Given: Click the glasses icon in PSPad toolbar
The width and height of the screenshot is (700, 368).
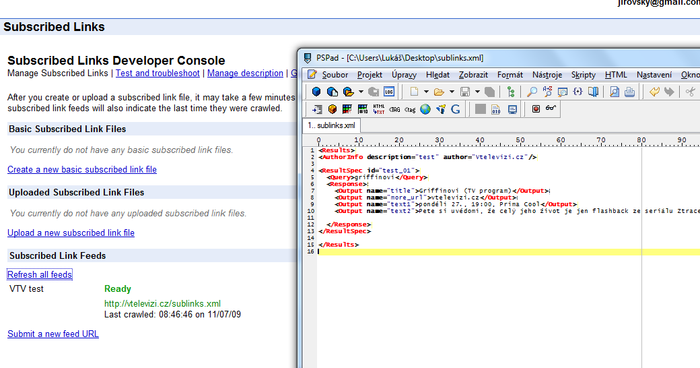Looking at the screenshot, I should [551, 109].
